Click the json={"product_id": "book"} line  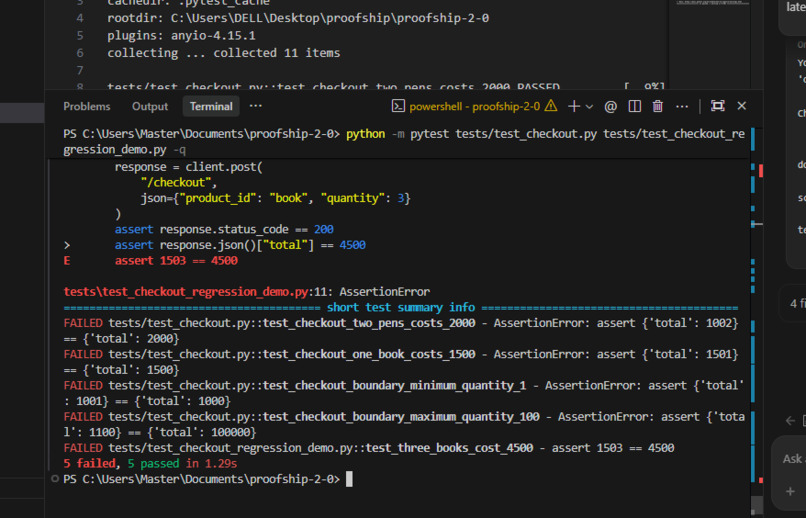click(276, 198)
